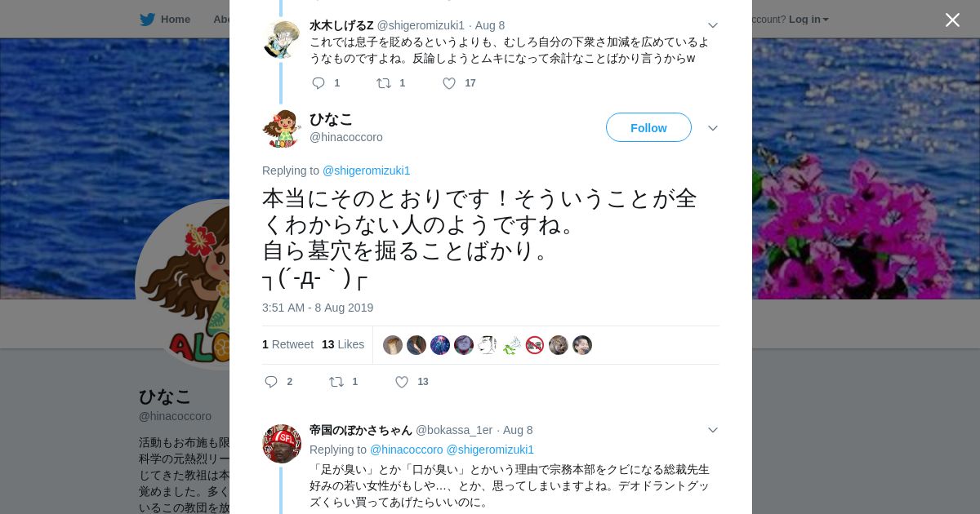Open @shigeromizuki1 link in Replying to
The height and width of the screenshot is (514, 980).
[x=367, y=171]
